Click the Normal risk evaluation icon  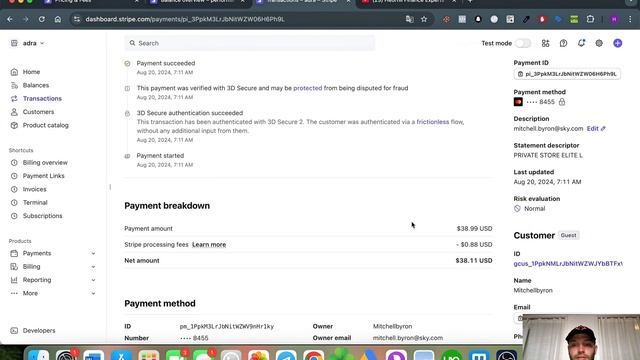[x=517, y=209]
